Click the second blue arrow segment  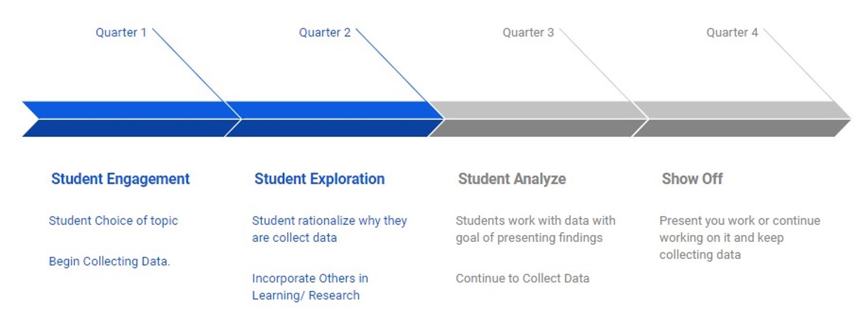coord(335,119)
